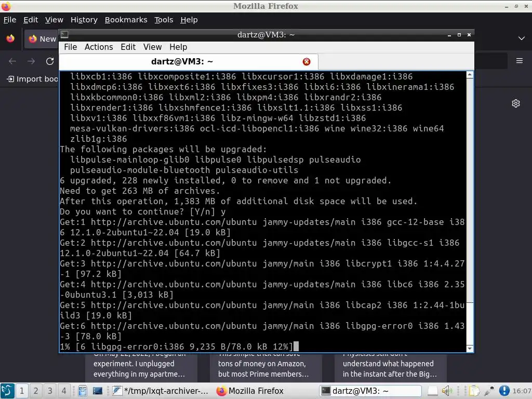
Task: Open Firefox View menu
Action: (54, 20)
